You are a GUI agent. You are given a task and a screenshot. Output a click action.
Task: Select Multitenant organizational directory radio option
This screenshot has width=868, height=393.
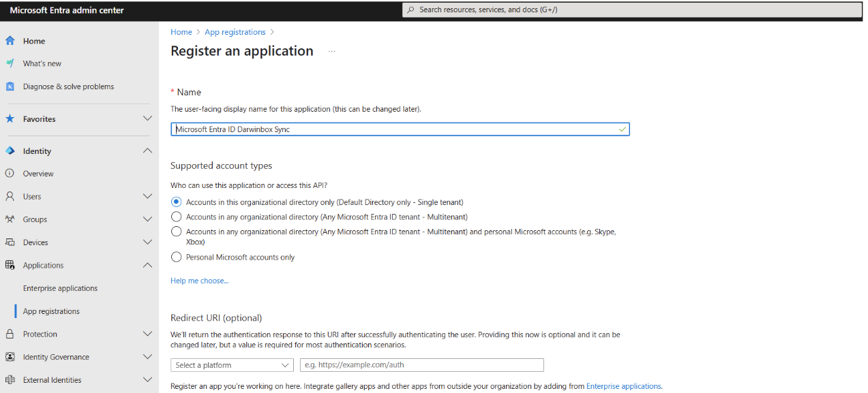coord(177,217)
